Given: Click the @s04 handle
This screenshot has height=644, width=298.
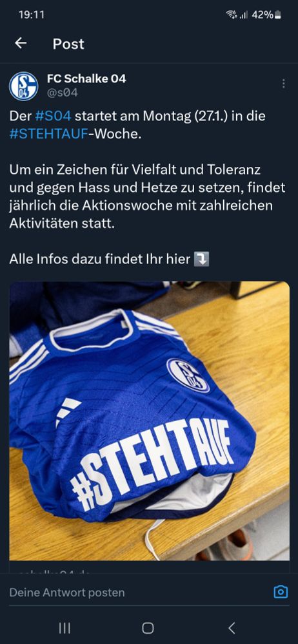Looking at the screenshot, I should coord(62,93).
